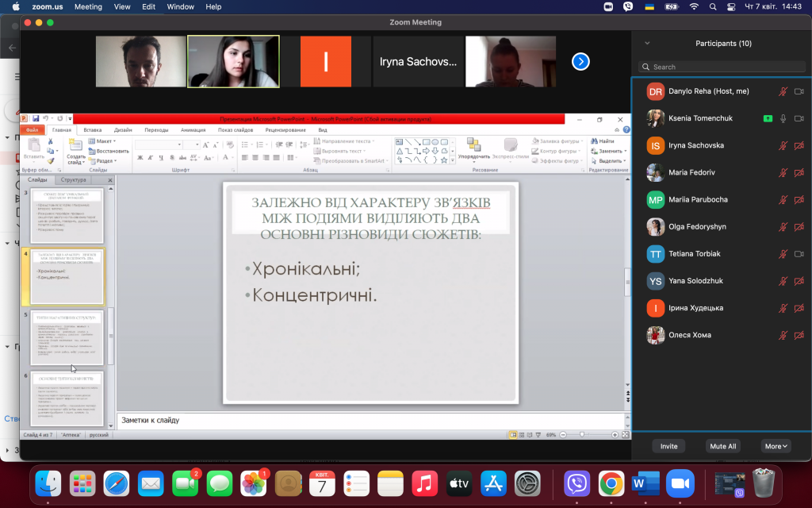Toggle bold Ж formatting button

pos(140,158)
